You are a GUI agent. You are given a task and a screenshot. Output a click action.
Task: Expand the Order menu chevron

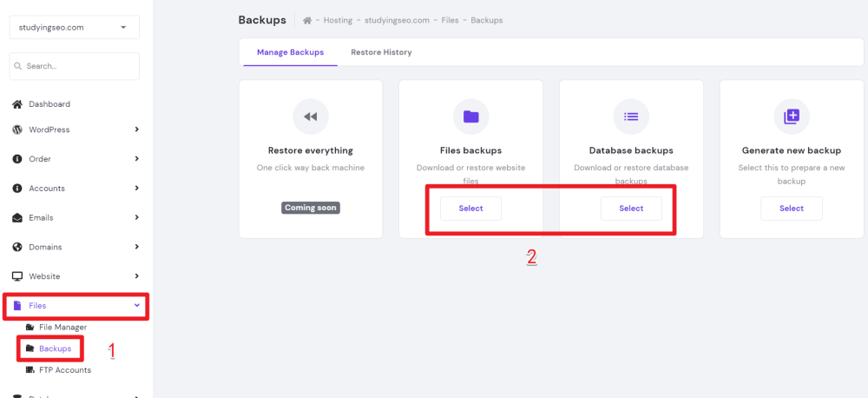coord(136,159)
